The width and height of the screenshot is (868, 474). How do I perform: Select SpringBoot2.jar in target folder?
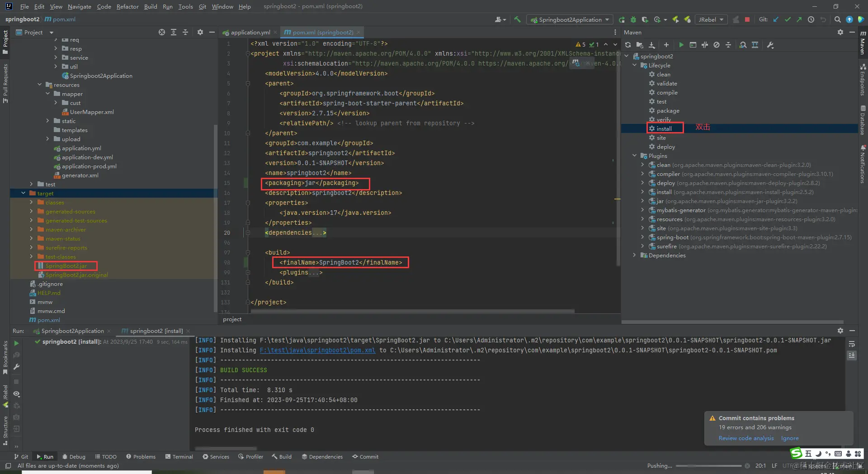[x=66, y=265]
